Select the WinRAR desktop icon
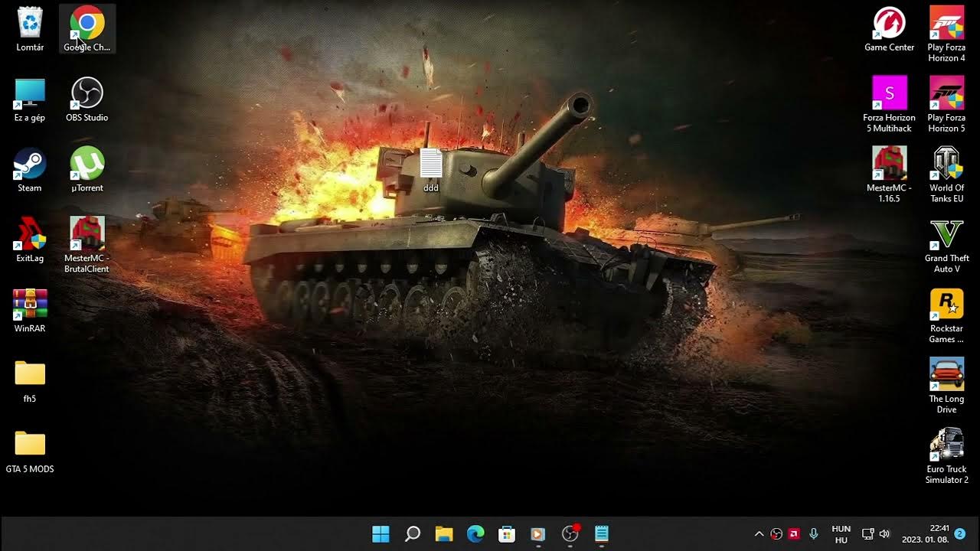Screen dimensions: 980x551 [x=30, y=311]
